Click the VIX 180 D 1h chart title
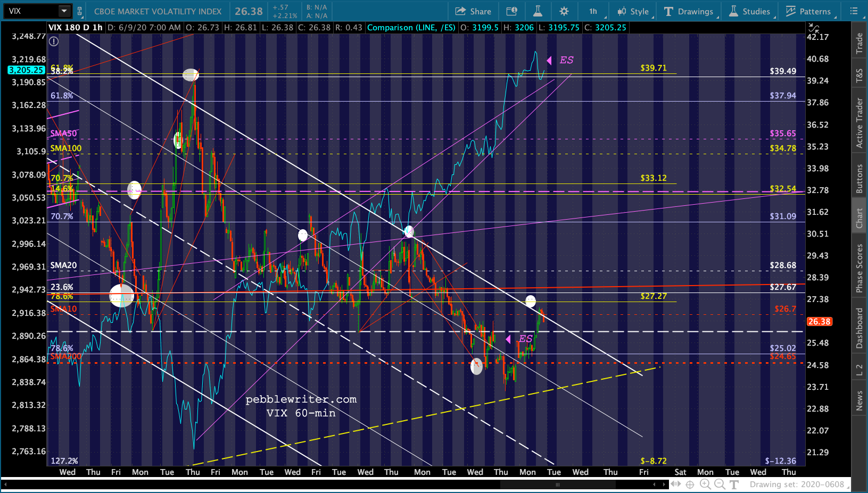Image resolution: width=868 pixels, height=493 pixels. coord(76,28)
